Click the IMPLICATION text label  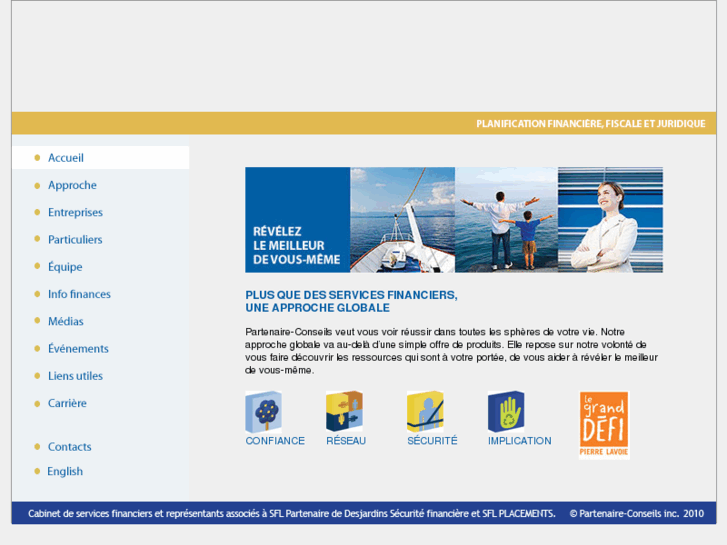pyautogui.click(x=520, y=441)
